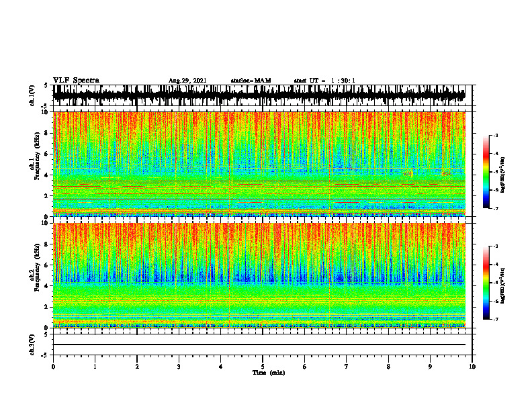
Task: Click the 'VLF Spectra' title text
Action: (x=76, y=81)
